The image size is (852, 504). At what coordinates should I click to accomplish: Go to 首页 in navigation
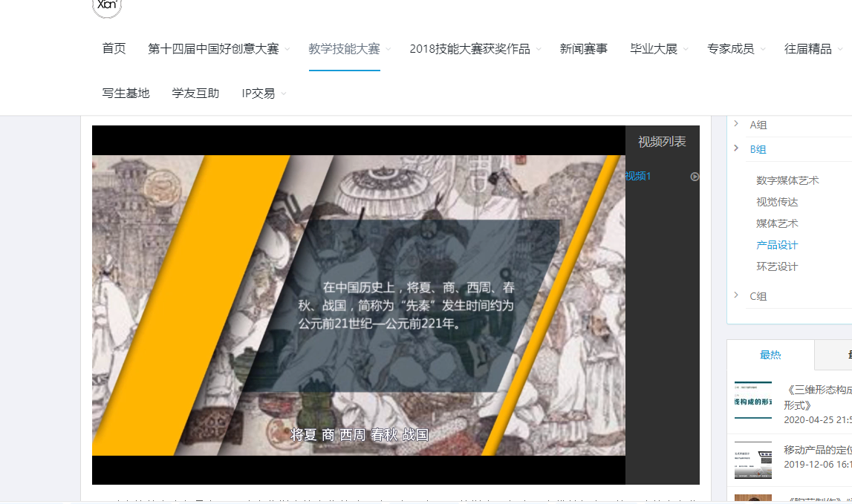coord(114,49)
